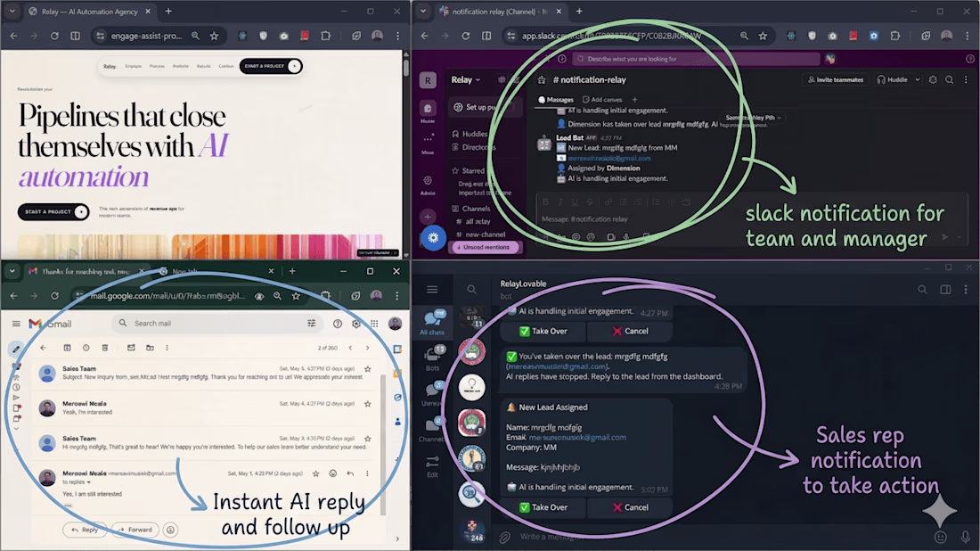This screenshot has width=980, height=551.
Task: Delete the Gmail conversation with trash icon
Action: tap(105, 348)
